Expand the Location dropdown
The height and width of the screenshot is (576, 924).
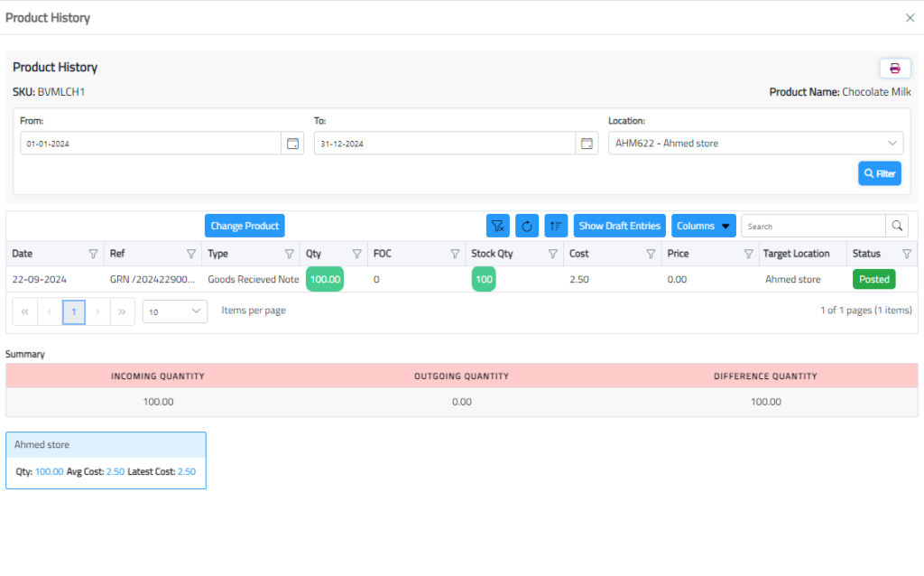point(892,144)
